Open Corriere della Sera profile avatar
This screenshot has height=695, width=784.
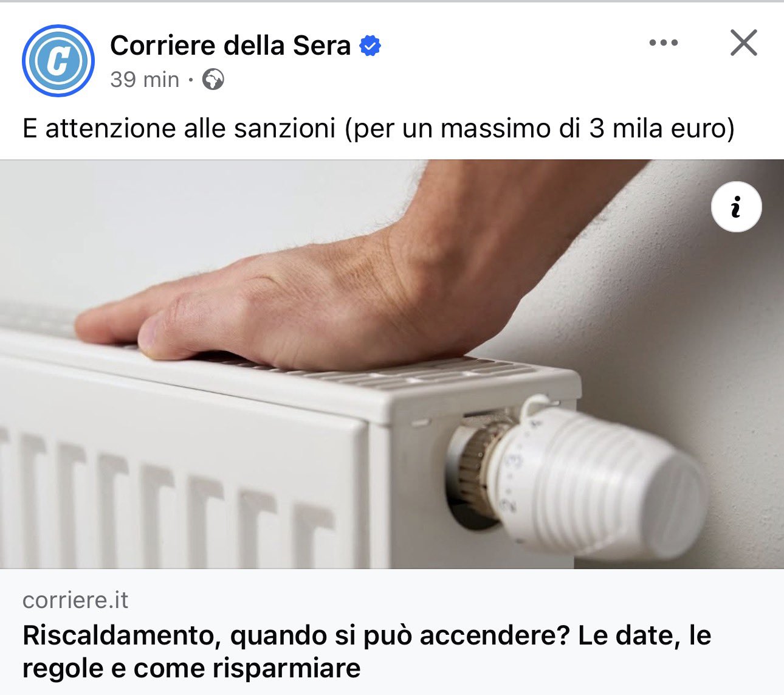[x=58, y=61]
